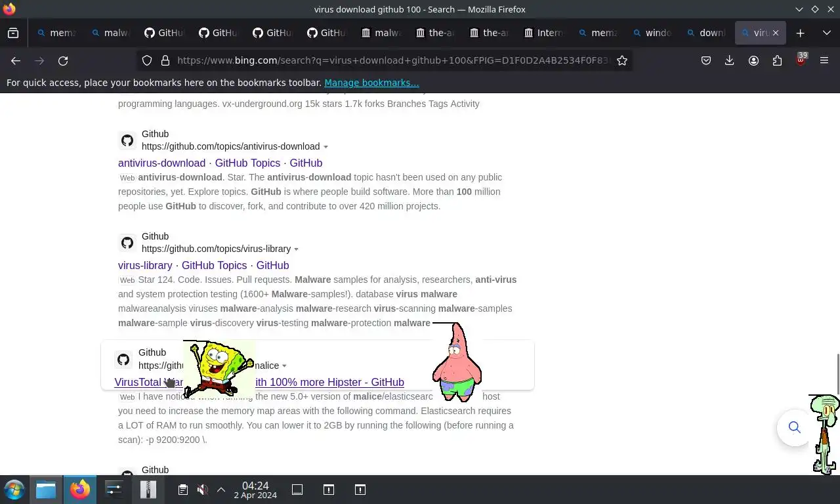Open the Firefox downloads panel
The image size is (840, 504).
tap(729, 60)
